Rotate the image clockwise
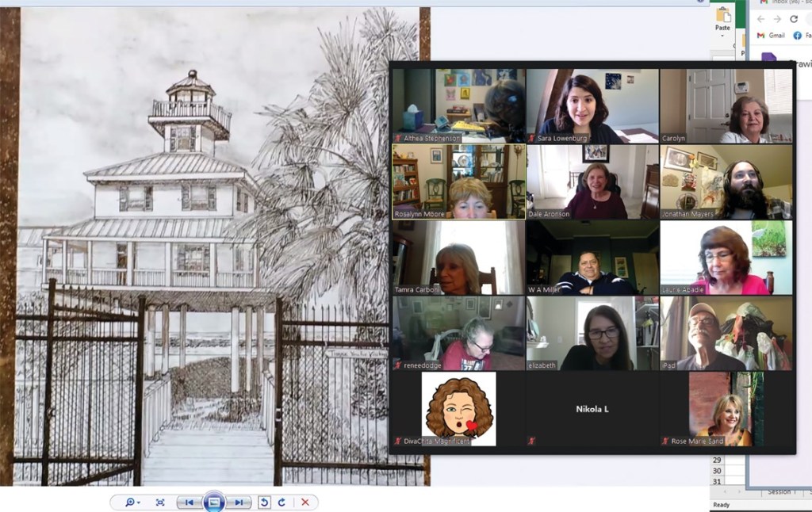 click(x=282, y=502)
